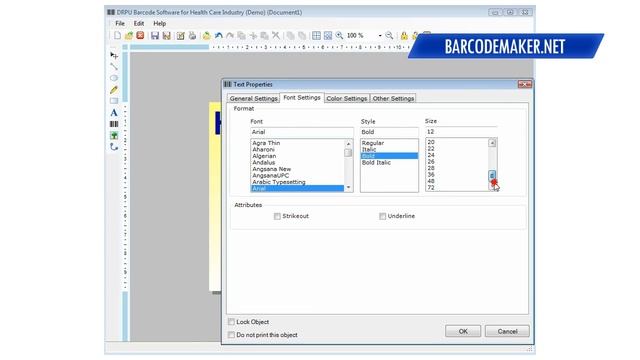Enable the Strikeout checkbox
The height and width of the screenshot is (360, 640).
(277, 216)
